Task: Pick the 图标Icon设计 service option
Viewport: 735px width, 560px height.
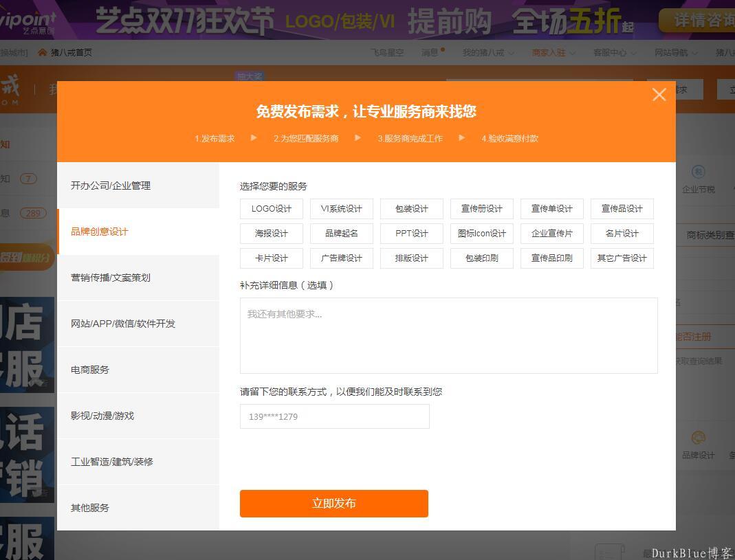Action: click(x=482, y=234)
